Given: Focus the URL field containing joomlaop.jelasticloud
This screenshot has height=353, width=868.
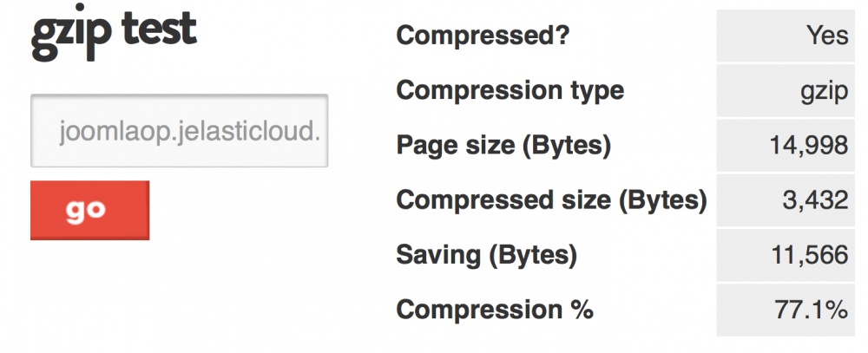Looking at the screenshot, I should pos(180,131).
